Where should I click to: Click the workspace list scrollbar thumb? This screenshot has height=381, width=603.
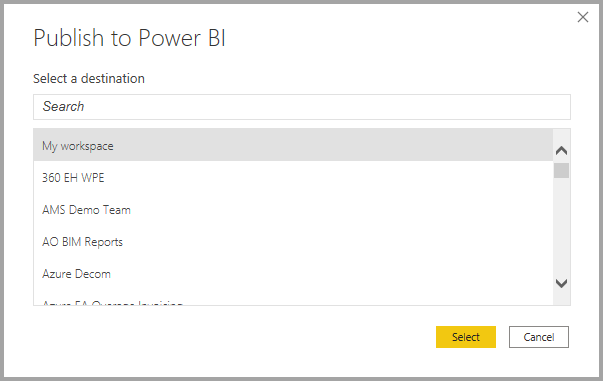(x=561, y=171)
